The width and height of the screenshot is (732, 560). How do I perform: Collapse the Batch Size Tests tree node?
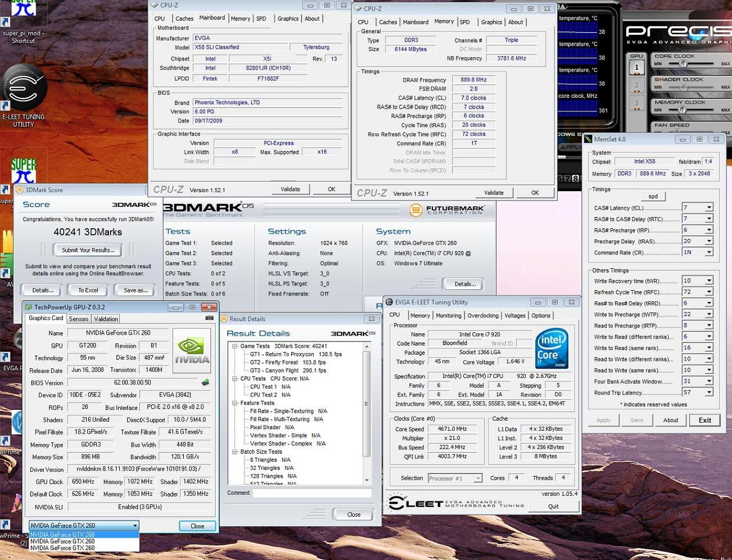point(234,451)
